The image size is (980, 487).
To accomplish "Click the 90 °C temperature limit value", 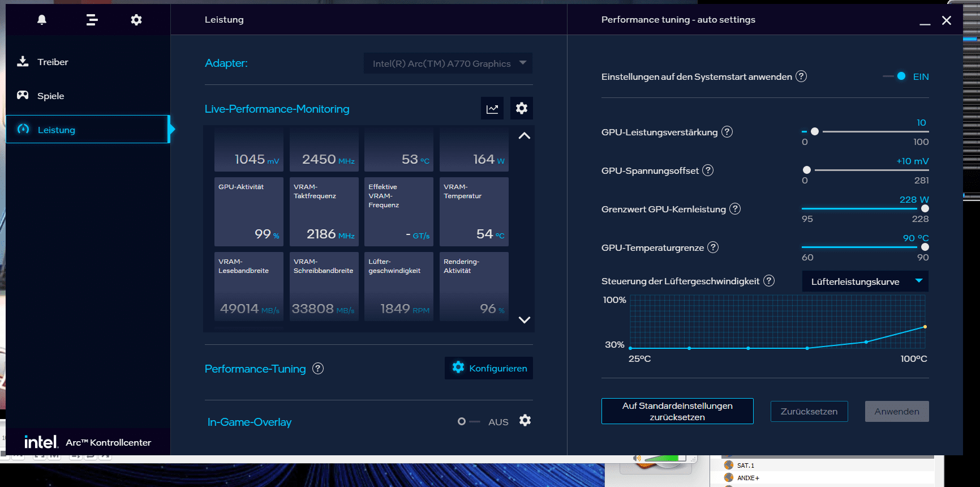I will click(916, 238).
